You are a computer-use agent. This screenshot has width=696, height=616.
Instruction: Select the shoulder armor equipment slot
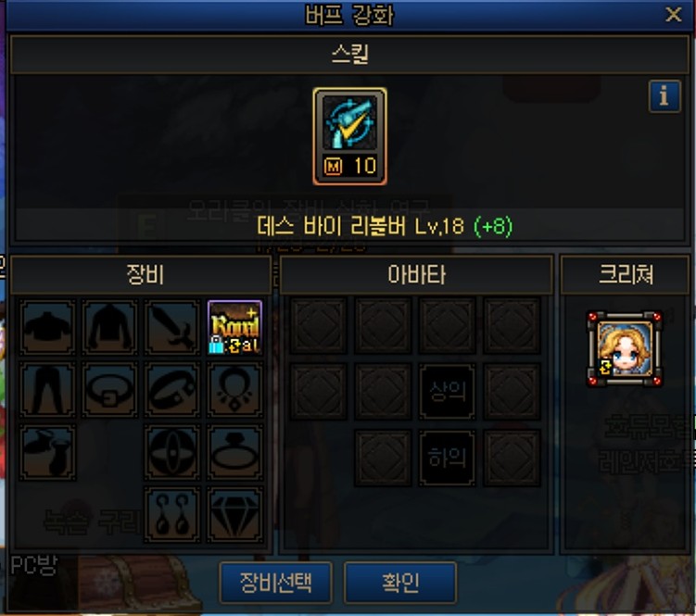point(47,328)
